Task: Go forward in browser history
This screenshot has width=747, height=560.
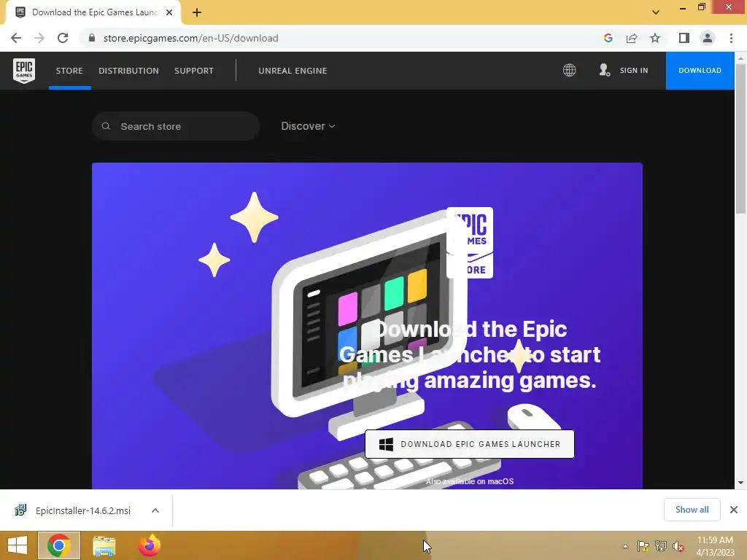Action: pyautogui.click(x=39, y=38)
